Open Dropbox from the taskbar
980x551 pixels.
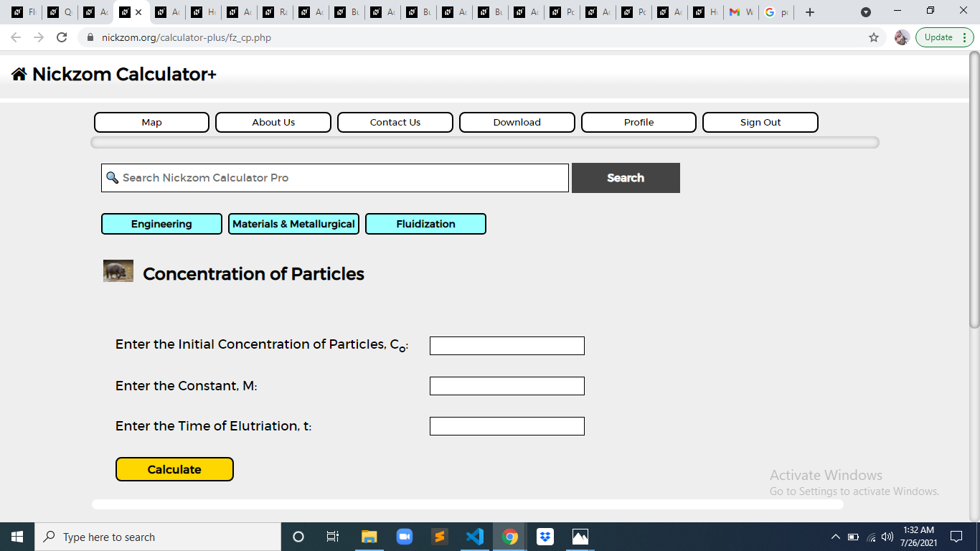(x=545, y=537)
